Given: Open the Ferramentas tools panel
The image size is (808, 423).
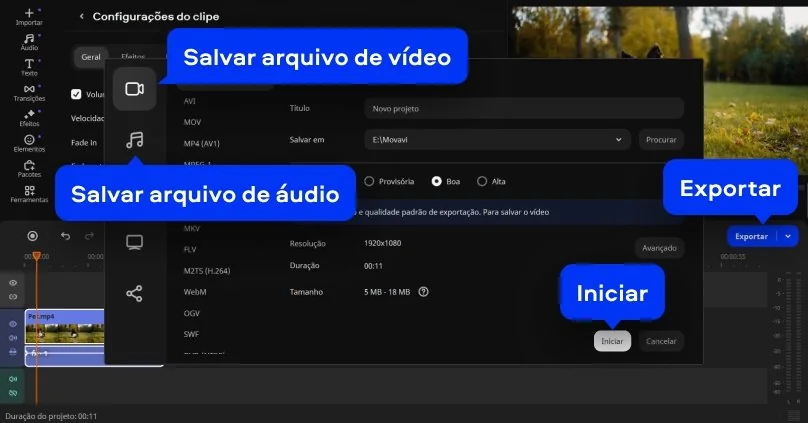Looking at the screenshot, I should pos(29,194).
